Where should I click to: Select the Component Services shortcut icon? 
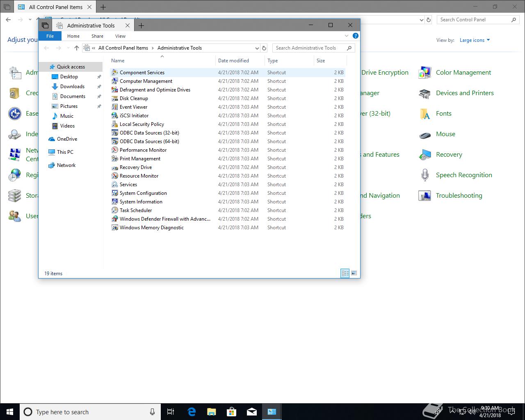115,73
